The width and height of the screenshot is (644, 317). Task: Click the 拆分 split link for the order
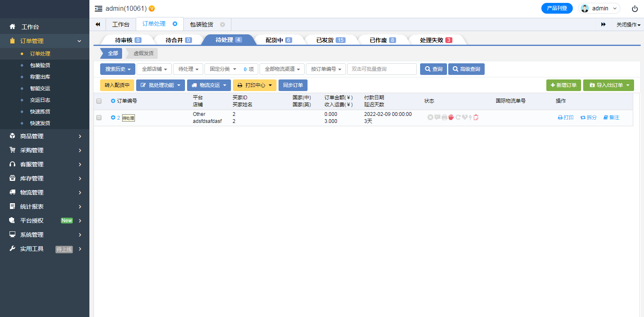[x=589, y=118]
